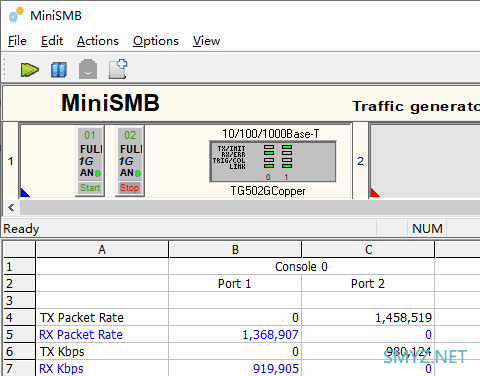
Task: Click the gray disabled toolbar icon
Action: click(88, 69)
